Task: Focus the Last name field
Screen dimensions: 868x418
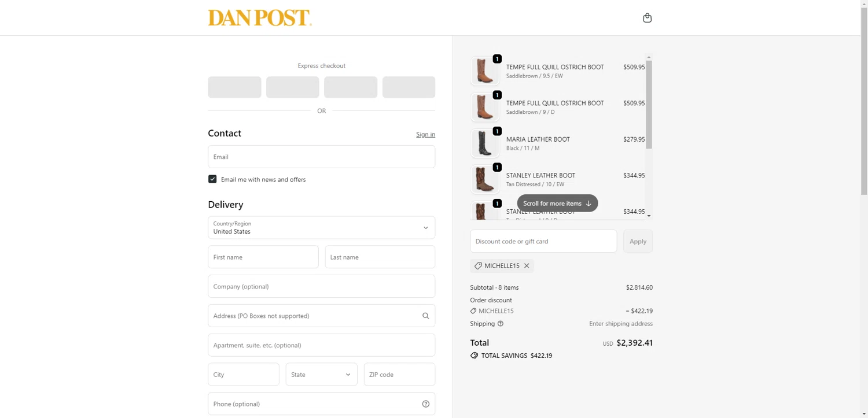Action: (x=380, y=257)
